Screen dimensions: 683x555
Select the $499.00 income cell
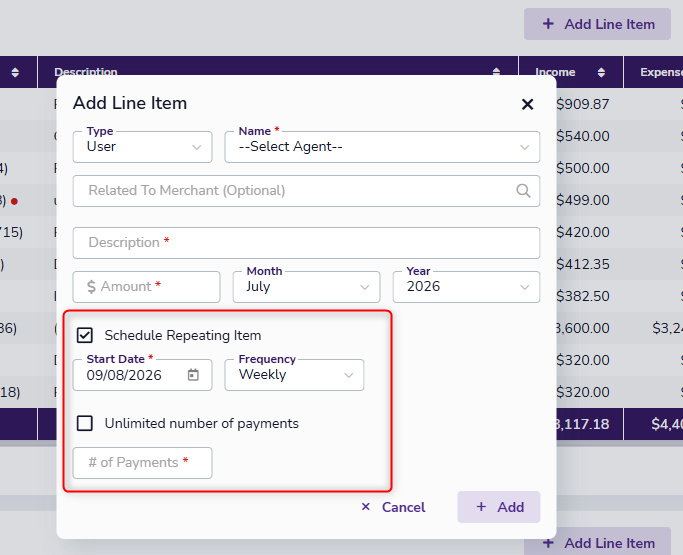point(582,200)
